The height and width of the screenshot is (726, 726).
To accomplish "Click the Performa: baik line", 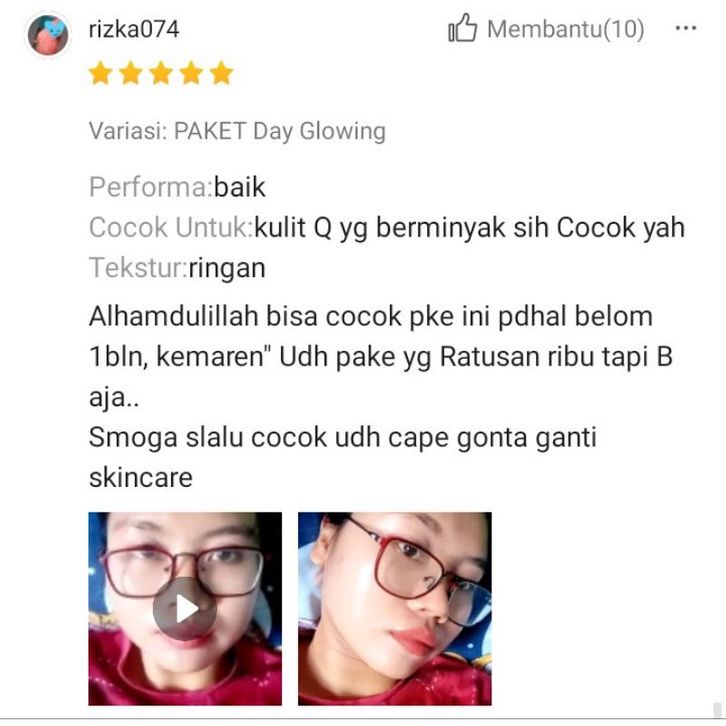I will (177, 187).
